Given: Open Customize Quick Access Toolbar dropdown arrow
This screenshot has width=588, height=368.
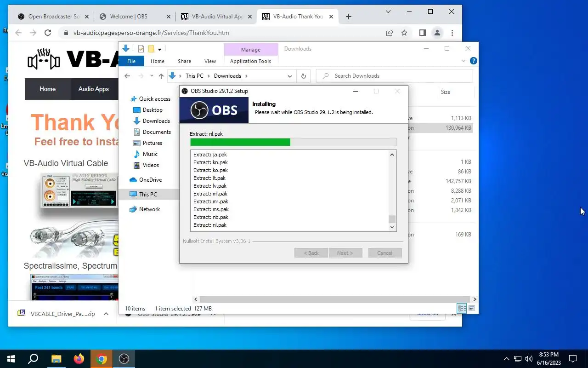Looking at the screenshot, I should coord(160,49).
